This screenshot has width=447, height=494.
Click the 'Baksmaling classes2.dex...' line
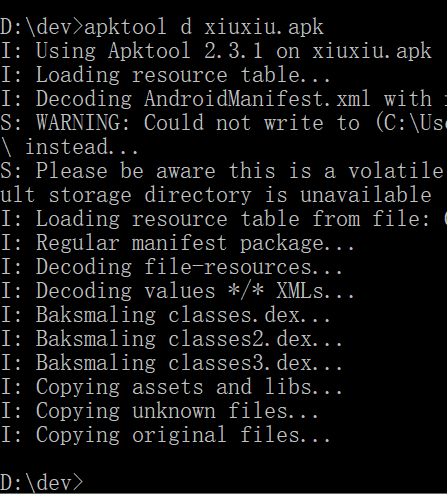point(171,339)
